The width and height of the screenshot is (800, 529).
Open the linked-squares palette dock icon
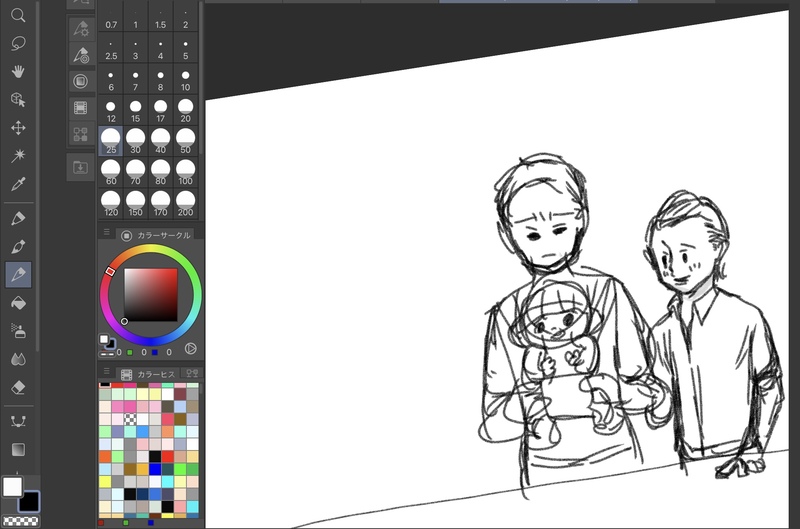pos(81,134)
